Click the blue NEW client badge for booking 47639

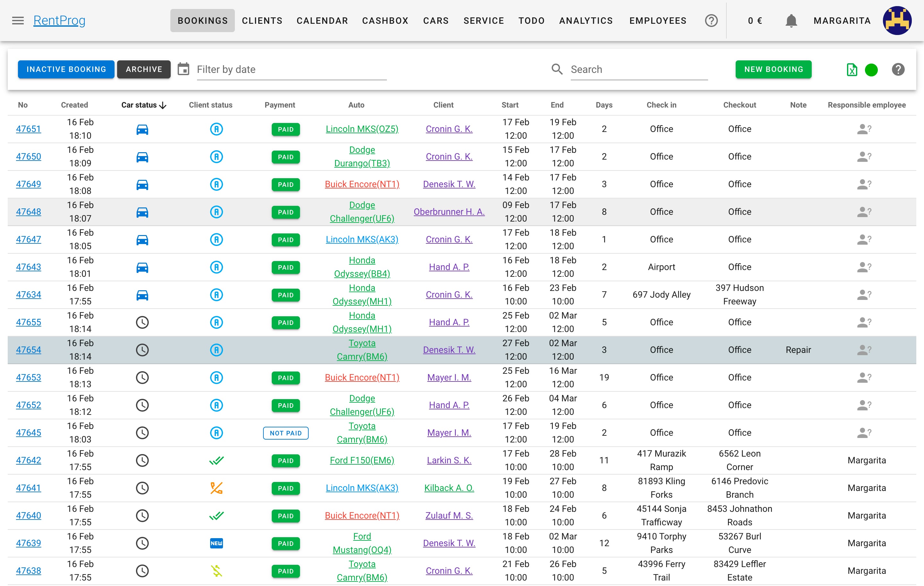[x=217, y=543]
